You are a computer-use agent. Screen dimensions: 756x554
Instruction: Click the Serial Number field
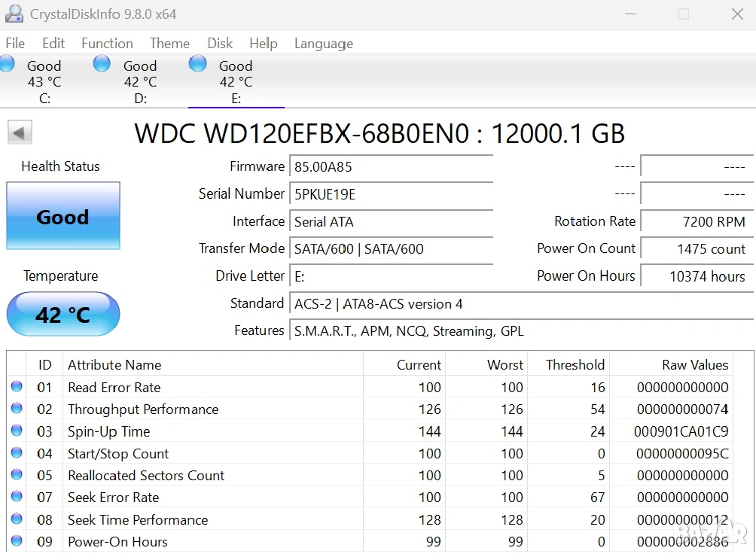392,194
